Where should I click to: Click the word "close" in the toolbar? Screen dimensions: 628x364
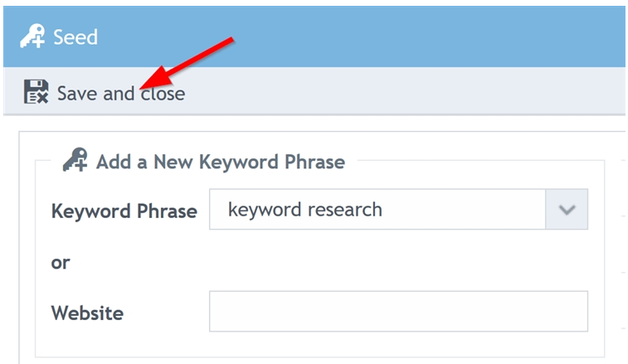(163, 94)
